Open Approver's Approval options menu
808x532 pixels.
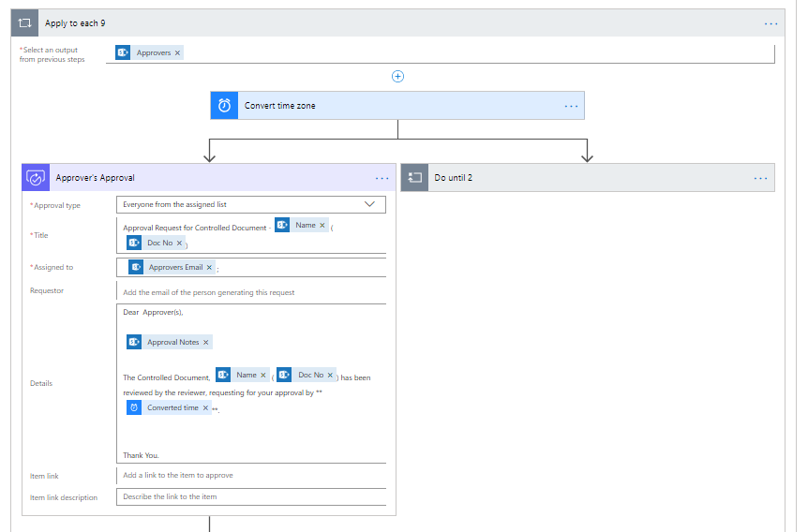pos(382,178)
